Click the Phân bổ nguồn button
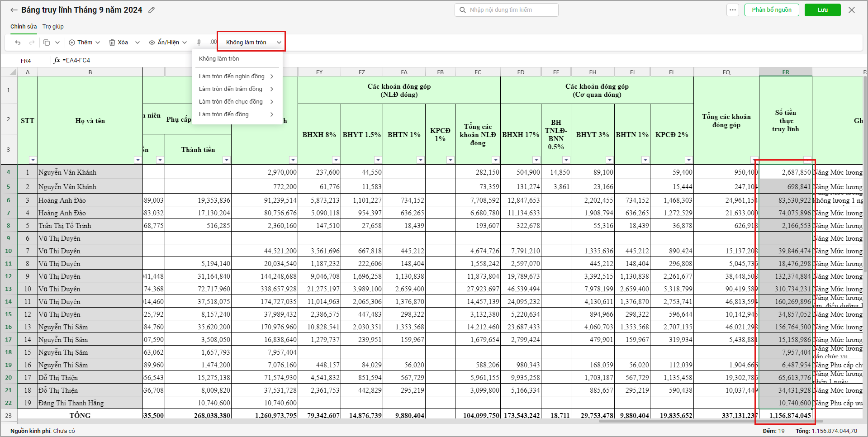This screenshot has width=868, height=437. (771, 10)
